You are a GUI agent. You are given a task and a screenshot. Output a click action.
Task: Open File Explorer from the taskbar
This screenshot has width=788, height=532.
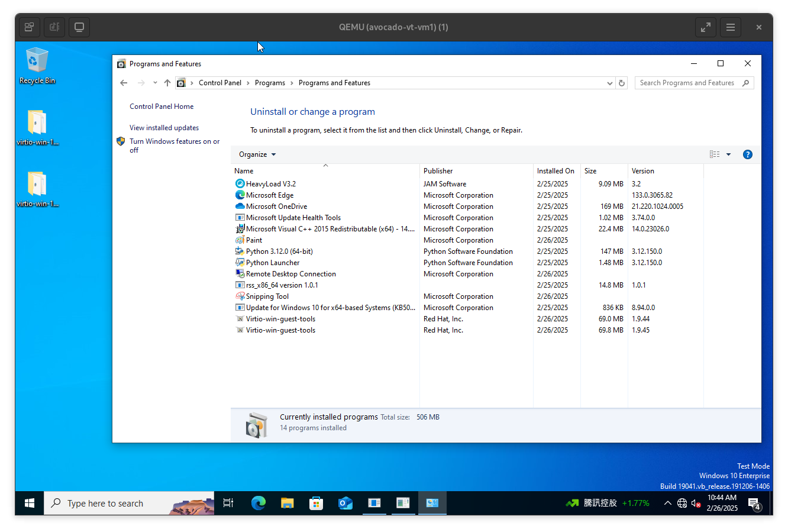(x=287, y=503)
